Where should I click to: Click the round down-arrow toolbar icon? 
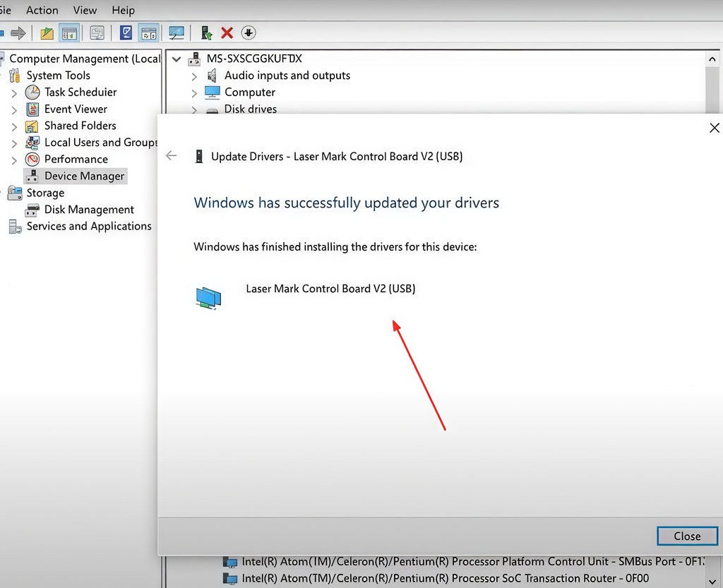[249, 32]
